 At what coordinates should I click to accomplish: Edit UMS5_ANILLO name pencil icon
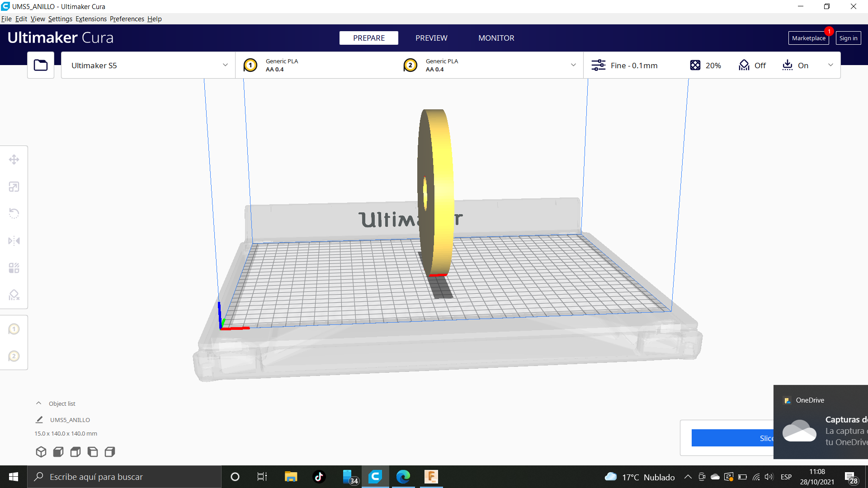click(x=39, y=420)
